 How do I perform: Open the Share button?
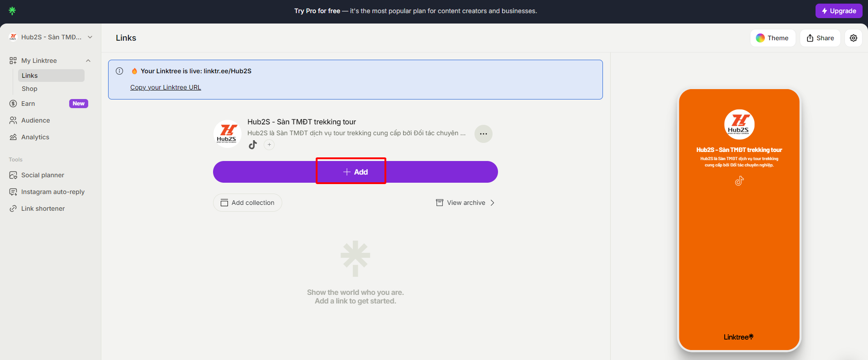click(820, 38)
